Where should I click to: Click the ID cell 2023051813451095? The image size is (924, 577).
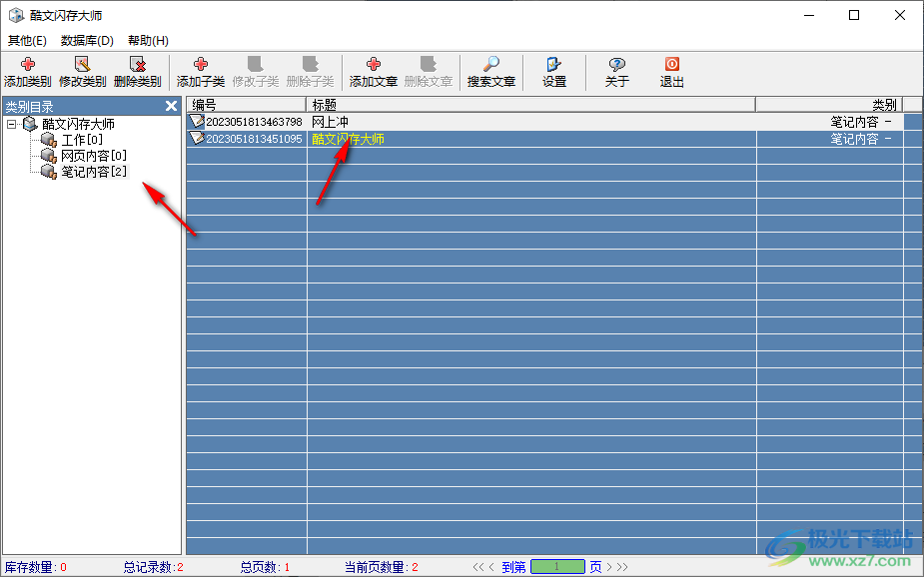(x=254, y=139)
